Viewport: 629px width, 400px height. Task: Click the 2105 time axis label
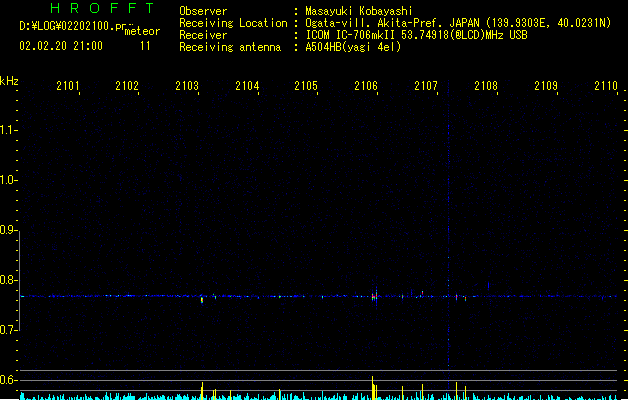pos(306,86)
